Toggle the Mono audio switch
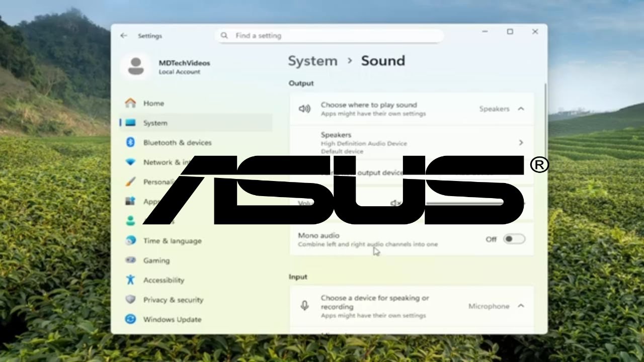 [514, 239]
